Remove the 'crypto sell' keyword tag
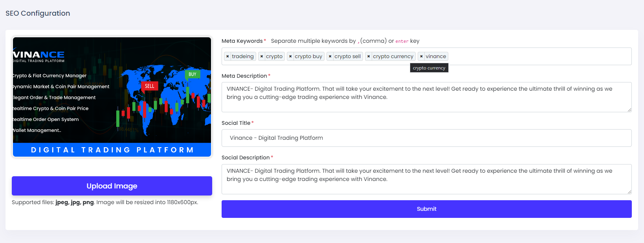This screenshot has height=243, width=644. pyautogui.click(x=330, y=57)
